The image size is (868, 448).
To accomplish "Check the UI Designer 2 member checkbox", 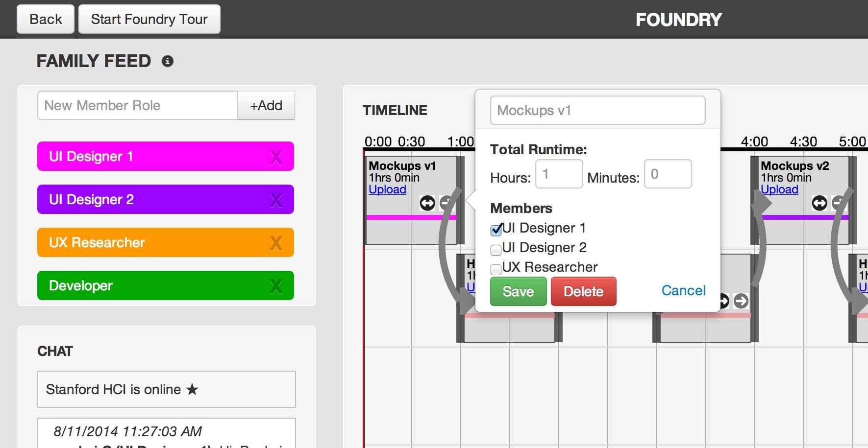I will (496, 249).
